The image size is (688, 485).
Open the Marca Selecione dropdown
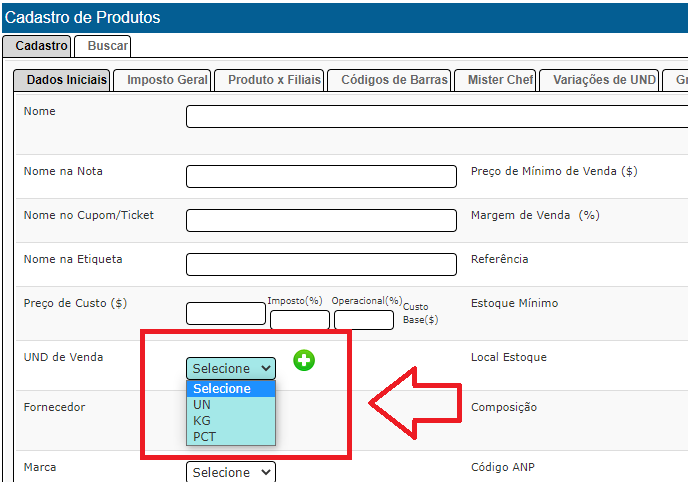[x=231, y=472]
